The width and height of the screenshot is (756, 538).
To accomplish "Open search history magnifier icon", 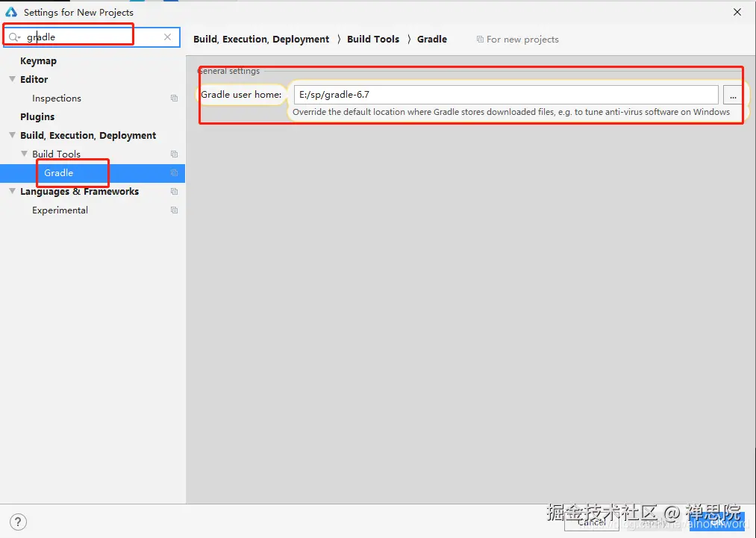I will point(14,37).
